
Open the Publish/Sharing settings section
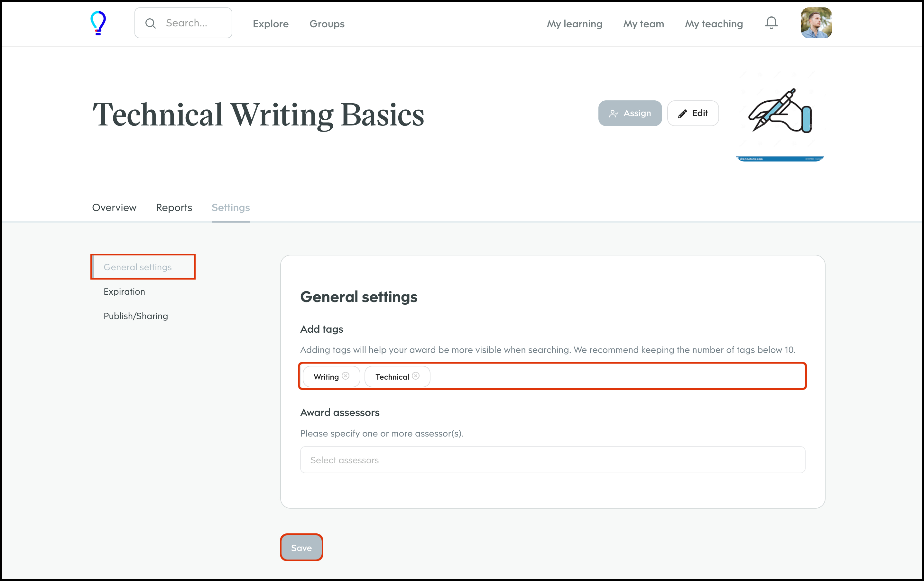pyautogui.click(x=135, y=316)
